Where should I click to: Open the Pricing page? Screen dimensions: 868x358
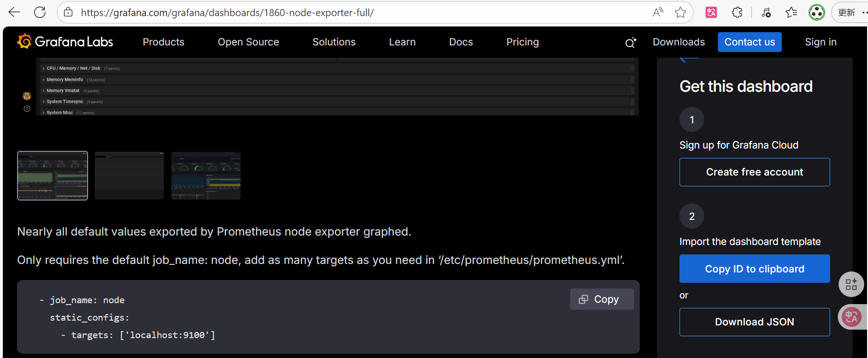click(523, 42)
